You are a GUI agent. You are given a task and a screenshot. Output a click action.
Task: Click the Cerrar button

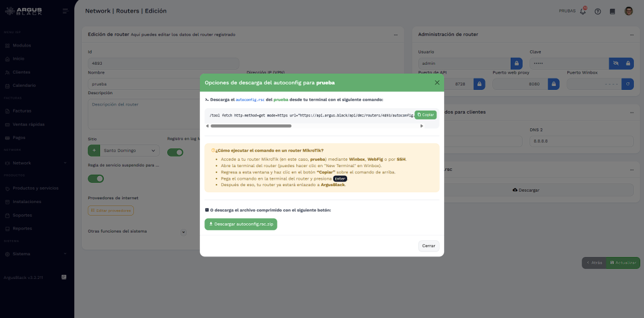[x=429, y=246]
